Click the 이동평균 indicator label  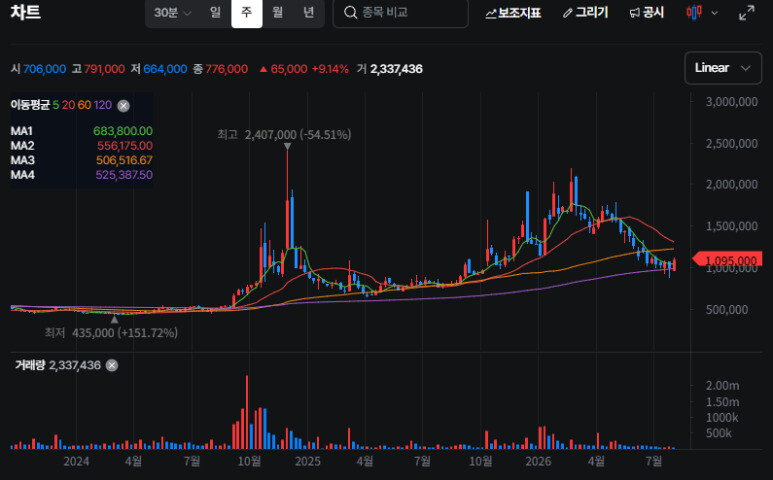click(x=30, y=105)
